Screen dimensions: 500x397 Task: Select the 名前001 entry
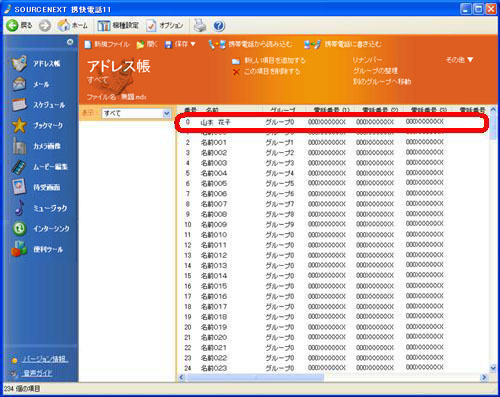coord(214,143)
